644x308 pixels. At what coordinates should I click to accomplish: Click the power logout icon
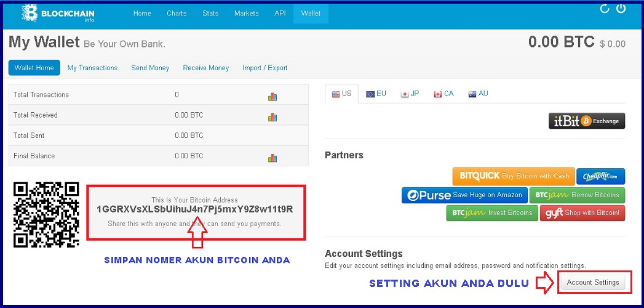(621, 9)
